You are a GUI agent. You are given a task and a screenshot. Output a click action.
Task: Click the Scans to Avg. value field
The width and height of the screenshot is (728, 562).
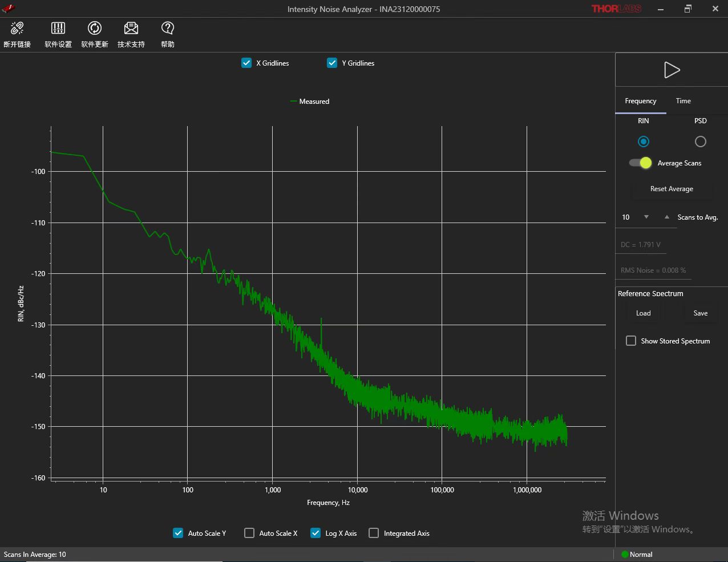point(628,217)
